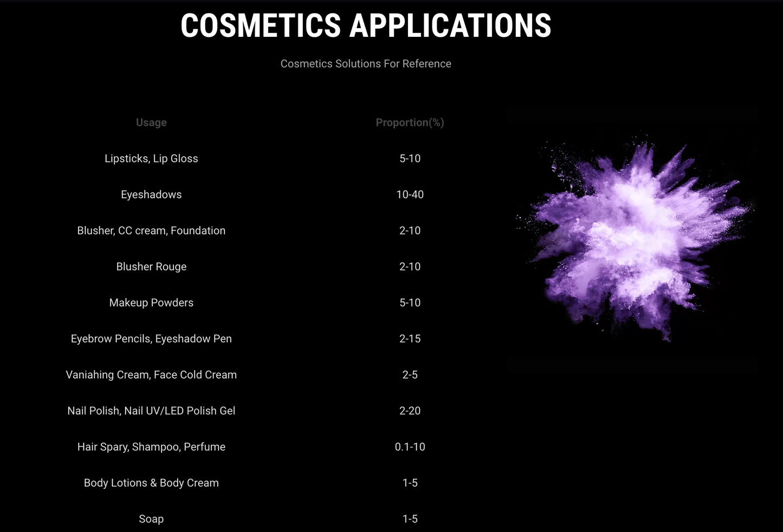Select the Makeup Powders entry
Screen dimensions: 783x532
[x=151, y=303]
